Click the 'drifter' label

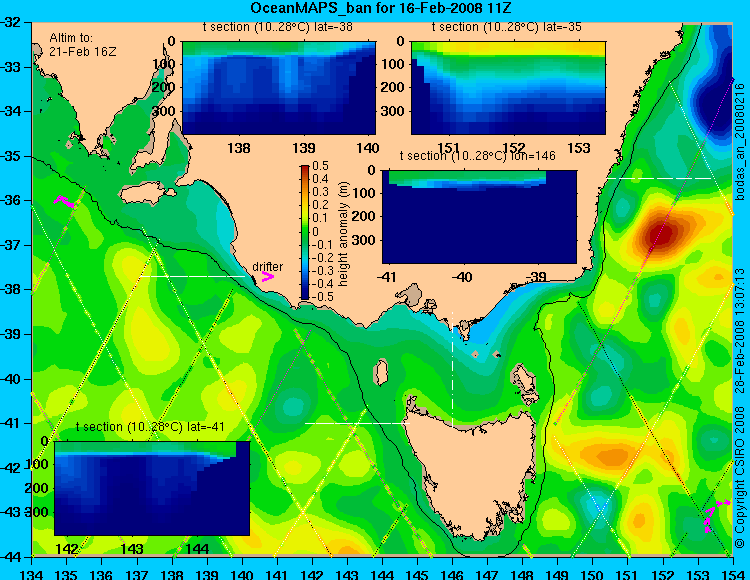(267, 266)
